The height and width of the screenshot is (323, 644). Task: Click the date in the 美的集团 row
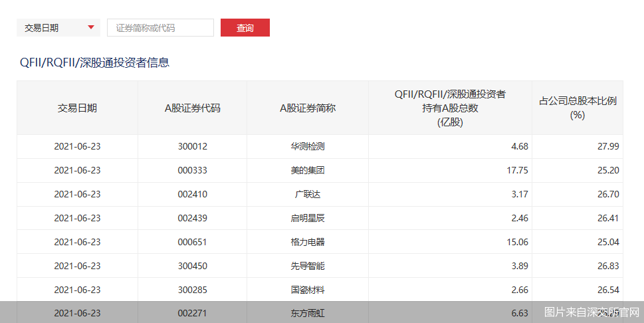click(77, 170)
